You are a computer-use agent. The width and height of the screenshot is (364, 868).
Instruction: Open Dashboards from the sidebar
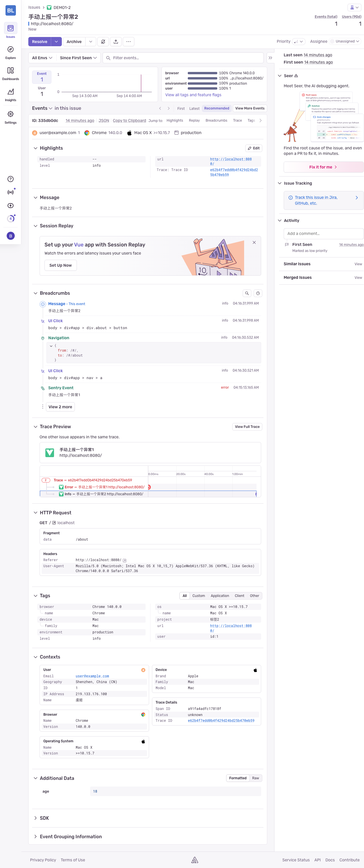coord(10,73)
